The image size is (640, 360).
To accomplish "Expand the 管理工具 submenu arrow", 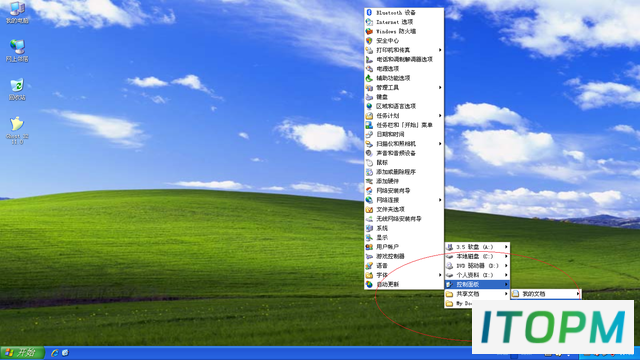I will coord(440,88).
